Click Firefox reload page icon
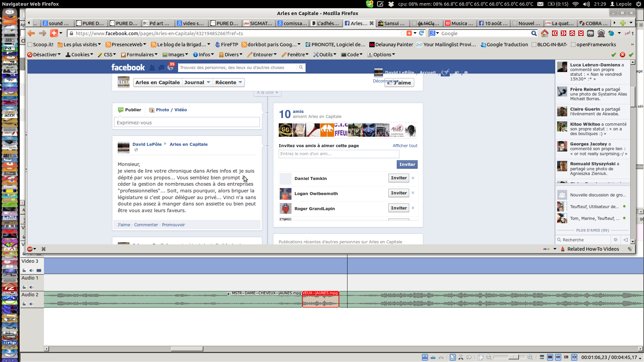 (422, 33)
